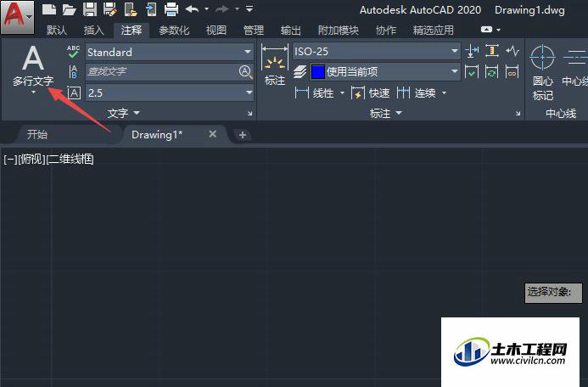
Task: Switch to the Drawing1* file tab
Action: (x=157, y=135)
